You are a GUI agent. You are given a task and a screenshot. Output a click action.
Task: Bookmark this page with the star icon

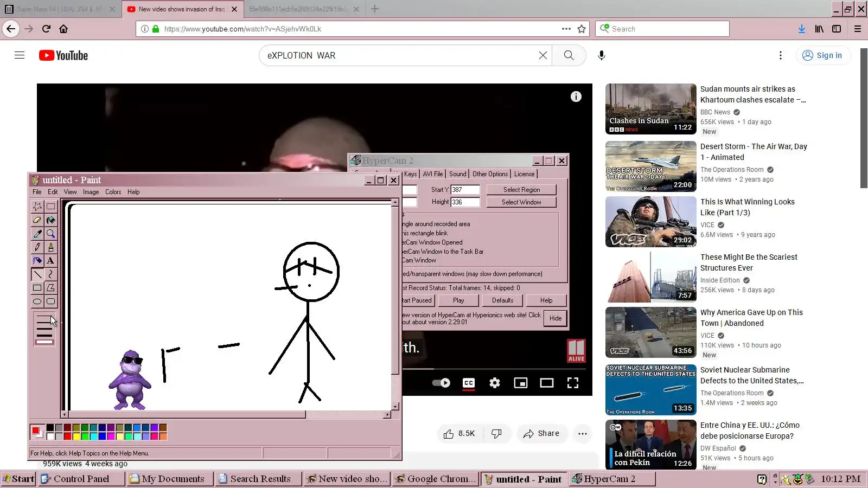point(582,29)
